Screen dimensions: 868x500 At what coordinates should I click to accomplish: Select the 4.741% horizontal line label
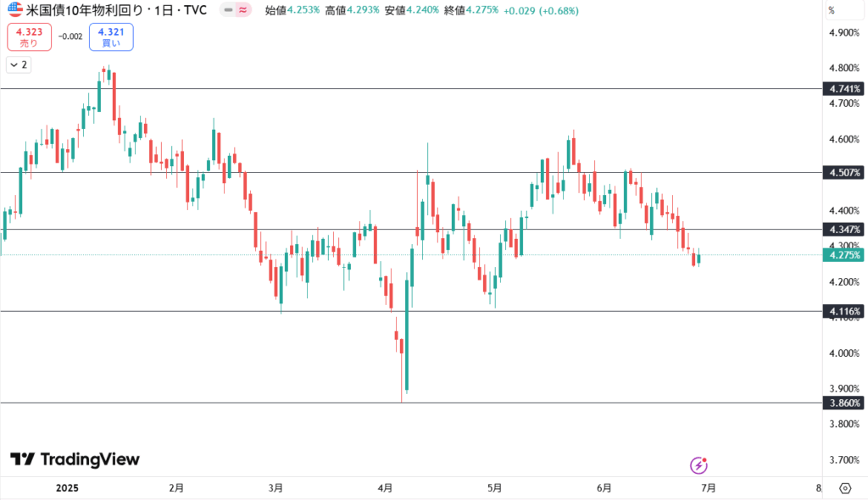pyautogui.click(x=843, y=89)
